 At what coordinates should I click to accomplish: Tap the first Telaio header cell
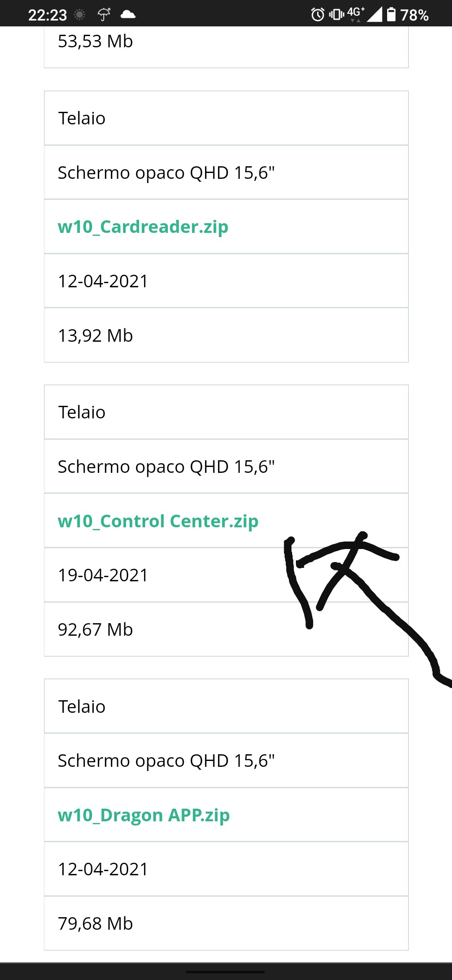tap(226, 118)
